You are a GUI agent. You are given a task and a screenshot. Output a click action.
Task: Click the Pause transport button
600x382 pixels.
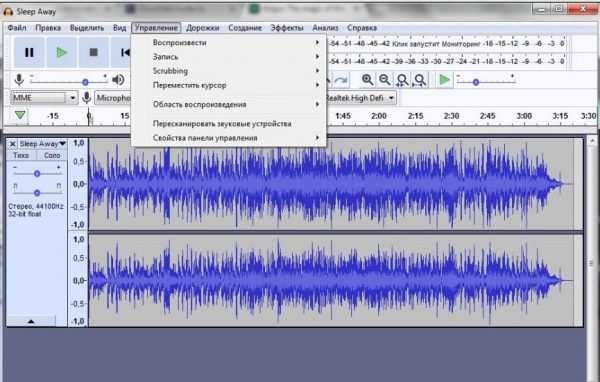click(x=29, y=52)
